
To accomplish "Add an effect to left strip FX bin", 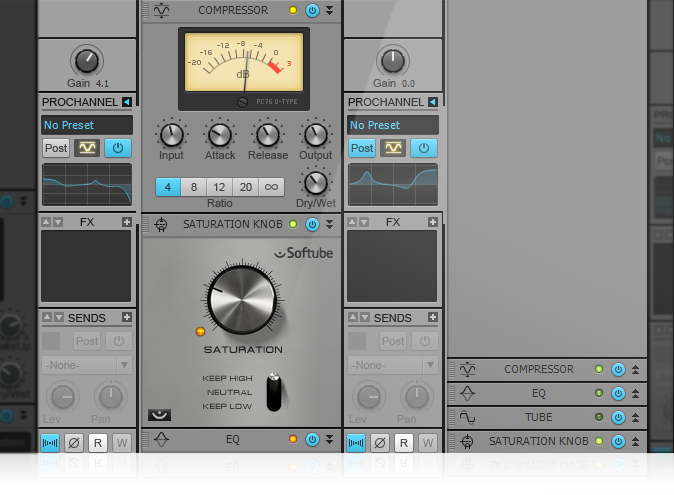I will coord(127,222).
